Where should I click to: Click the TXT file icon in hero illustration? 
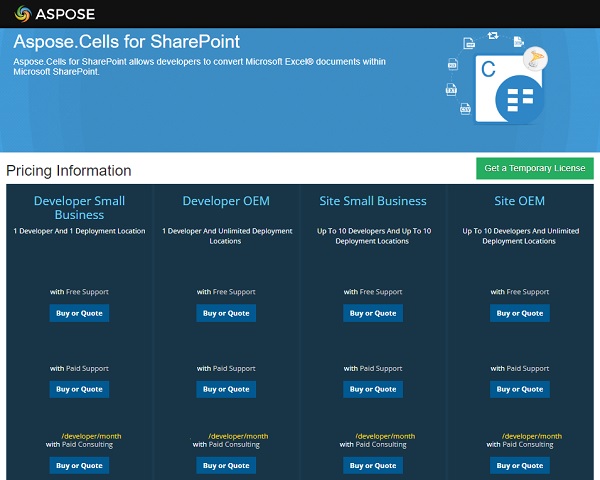point(451,90)
